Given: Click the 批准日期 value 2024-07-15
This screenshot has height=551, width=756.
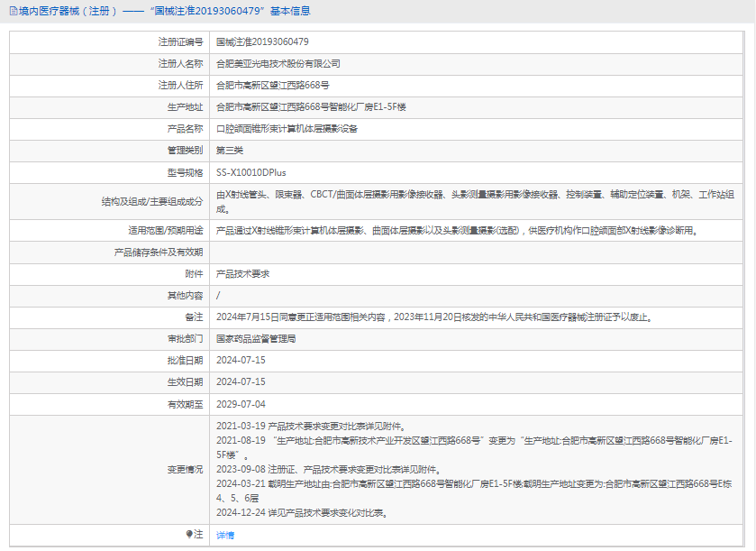Looking at the screenshot, I should tap(241, 361).
